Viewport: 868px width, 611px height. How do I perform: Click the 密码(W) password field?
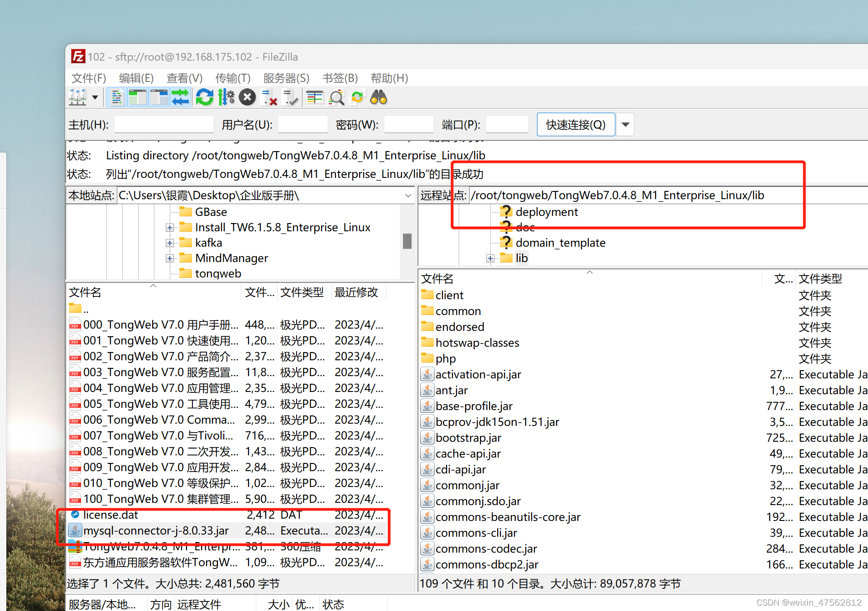(409, 124)
